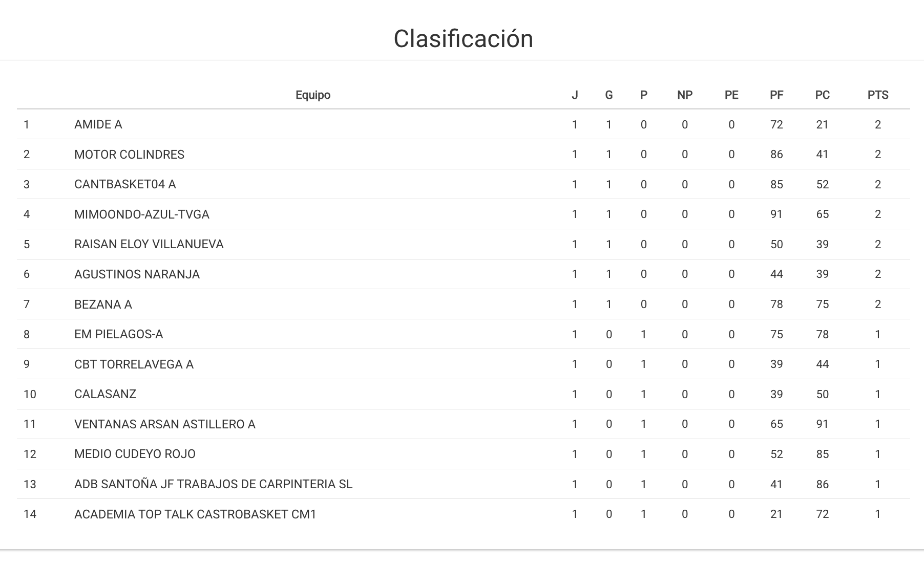Select CALASANZ in the table

[x=105, y=394]
